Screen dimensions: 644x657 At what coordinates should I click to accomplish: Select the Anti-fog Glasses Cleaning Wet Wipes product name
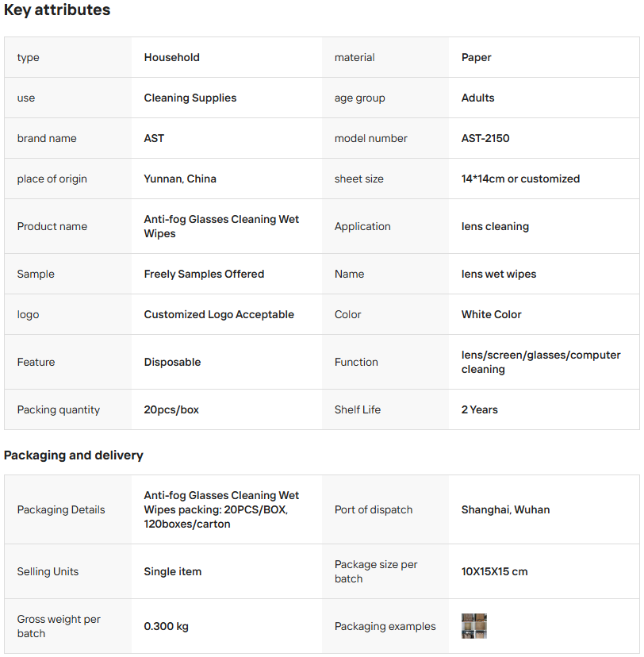click(221, 226)
